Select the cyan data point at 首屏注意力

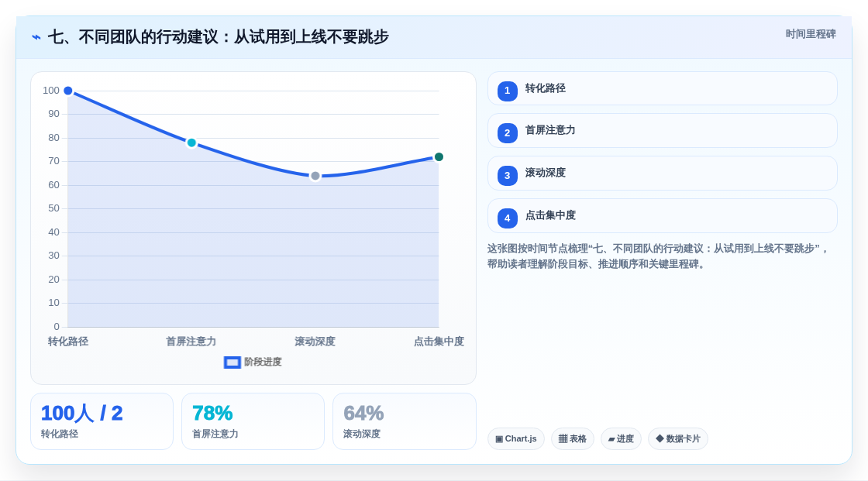(191, 143)
